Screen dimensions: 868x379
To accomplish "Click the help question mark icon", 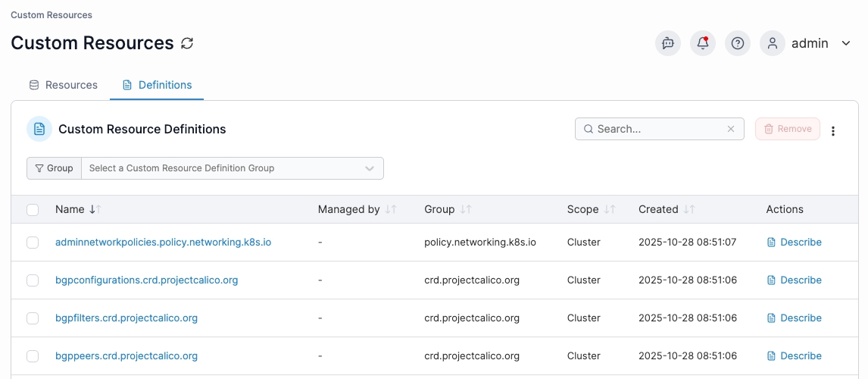I will [737, 43].
